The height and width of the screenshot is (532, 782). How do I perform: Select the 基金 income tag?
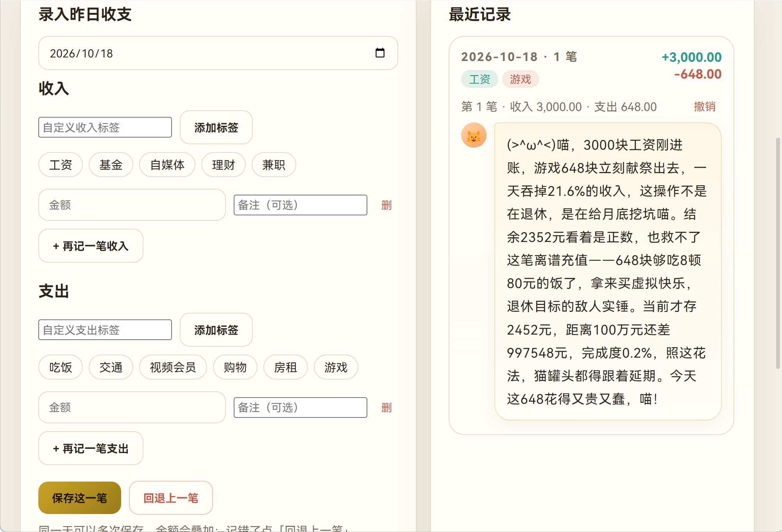[x=111, y=165]
